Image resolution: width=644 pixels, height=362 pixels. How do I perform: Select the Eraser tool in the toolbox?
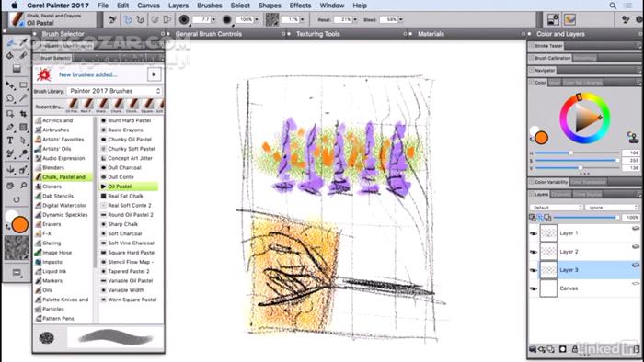point(23,55)
